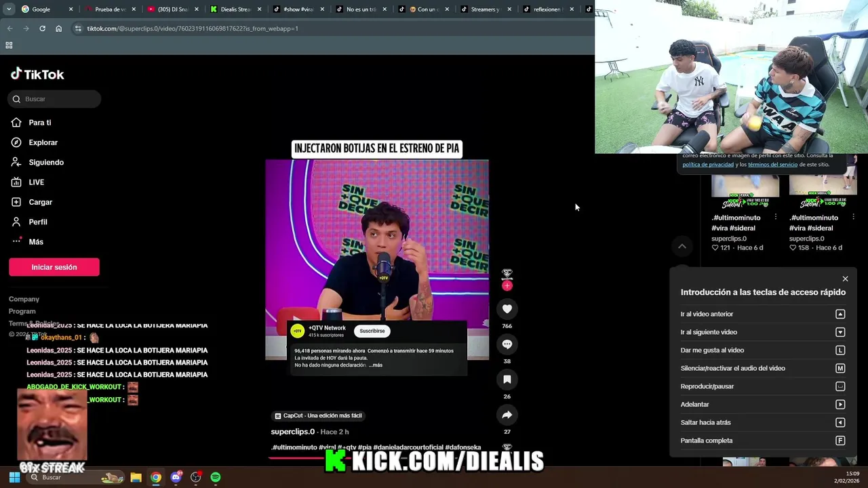
Task: Open Discord from the taskbar
Action: 176,477
